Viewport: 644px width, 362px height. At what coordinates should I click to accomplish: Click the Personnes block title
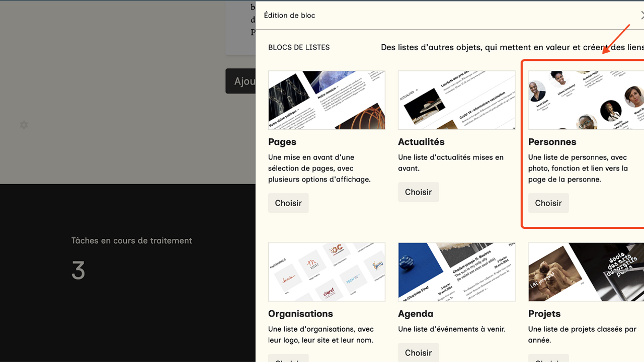pyautogui.click(x=552, y=142)
